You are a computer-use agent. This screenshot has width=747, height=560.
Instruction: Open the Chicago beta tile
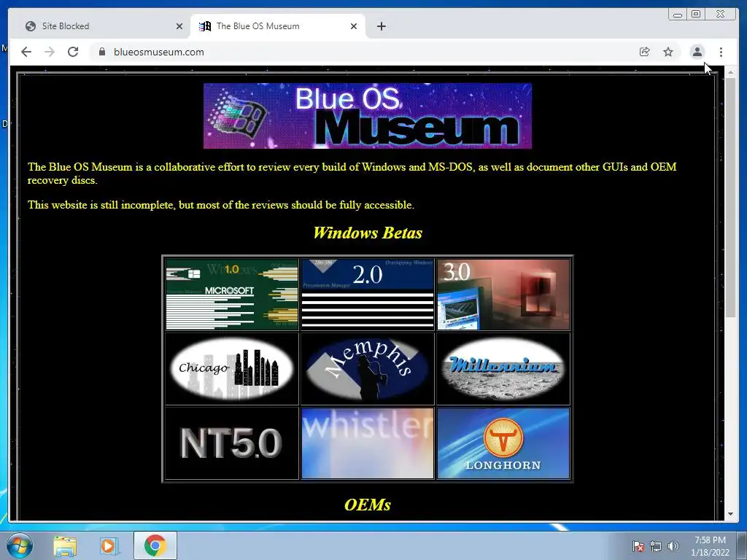(231, 368)
